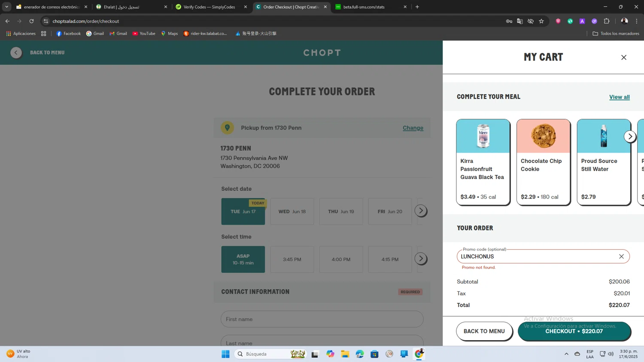Image resolution: width=644 pixels, height=362 pixels.
Task: Add Proud Source Still Water card
Action: coord(604,162)
